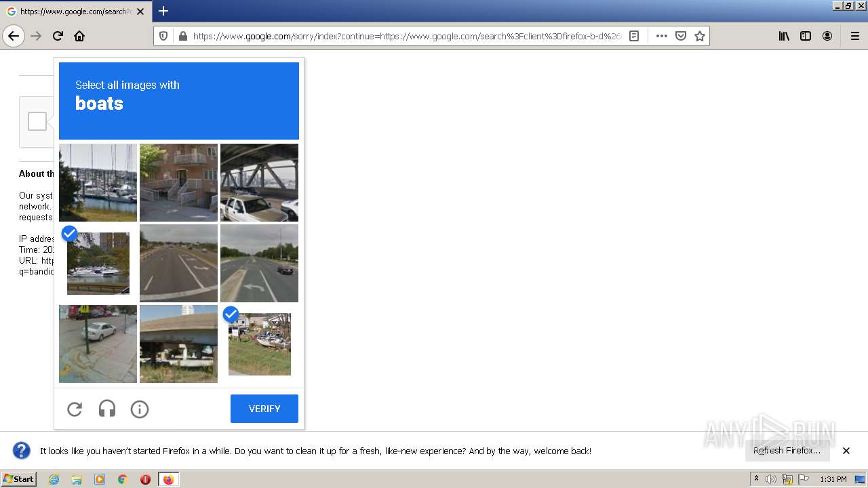Switch to audio captcha challenge
This screenshot has width=868, height=488.
click(x=107, y=409)
